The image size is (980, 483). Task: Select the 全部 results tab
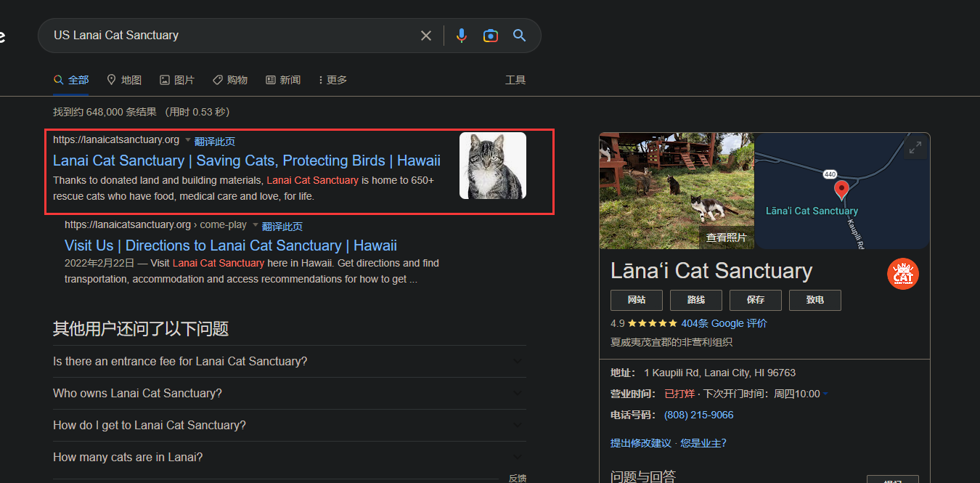71,80
